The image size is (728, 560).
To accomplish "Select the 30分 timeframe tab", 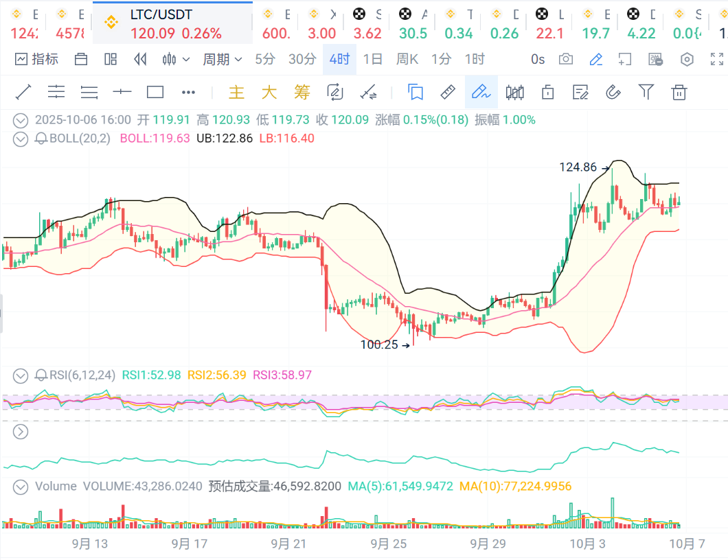I will (302, 60).
